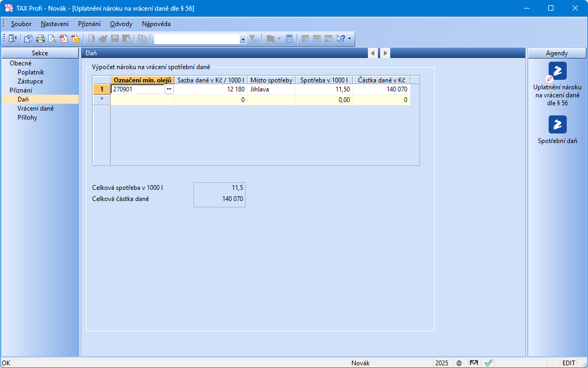
Task: Click the printer icon in toolbar
Action: click(40, 39)
